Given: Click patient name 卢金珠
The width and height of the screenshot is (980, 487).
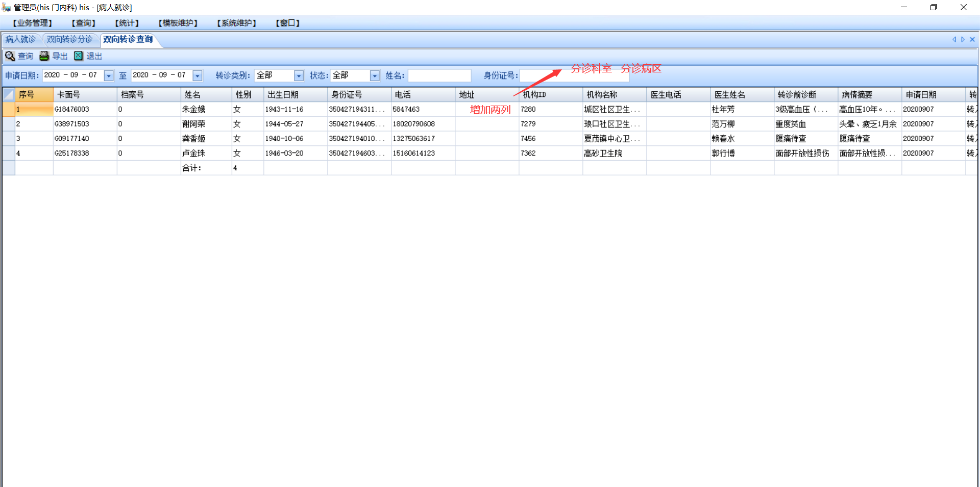Looking at the screenshot, I should coord(194,153).
